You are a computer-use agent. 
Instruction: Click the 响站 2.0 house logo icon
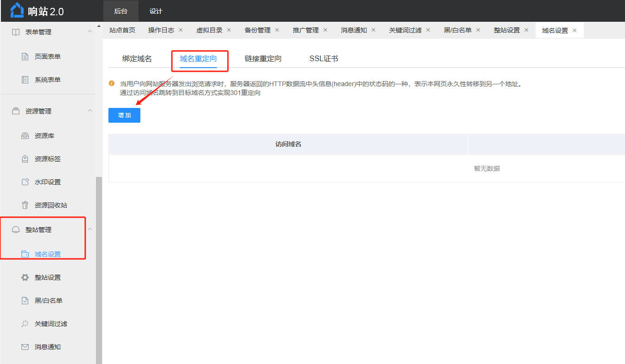[x=17, y=10]
